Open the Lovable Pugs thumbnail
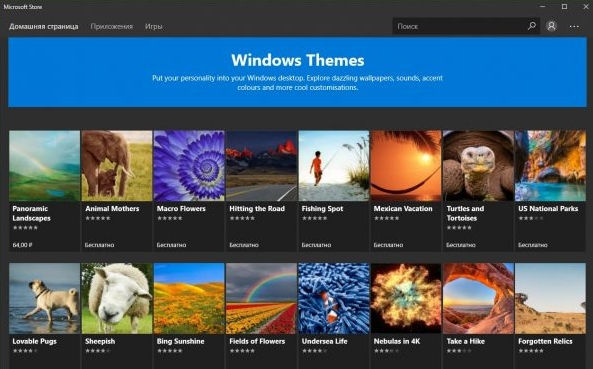Viewport: 593px width, 369px height. click(x=45, y=298)
